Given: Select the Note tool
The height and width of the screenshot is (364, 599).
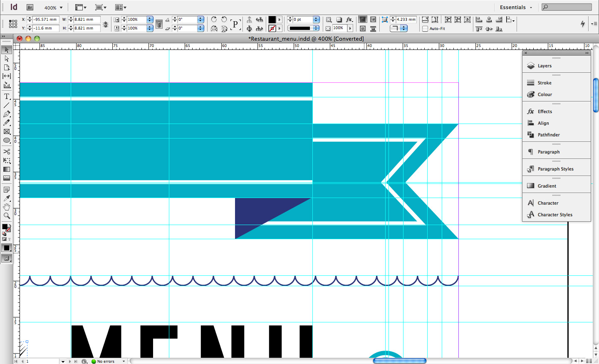Looking at the screenshot, I should [x=7, y=190].
